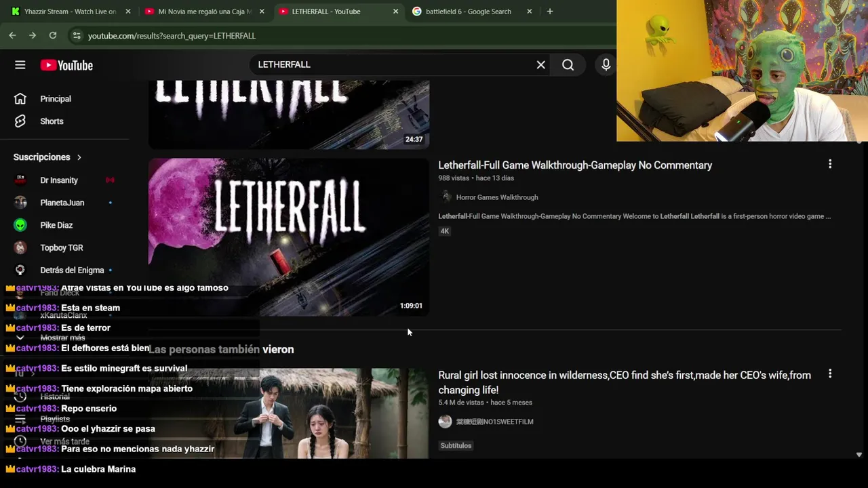The width and height of the screenshot is (868, 488).
Task: Click the Subtítulos badge
Action: [x=456, y=446]
